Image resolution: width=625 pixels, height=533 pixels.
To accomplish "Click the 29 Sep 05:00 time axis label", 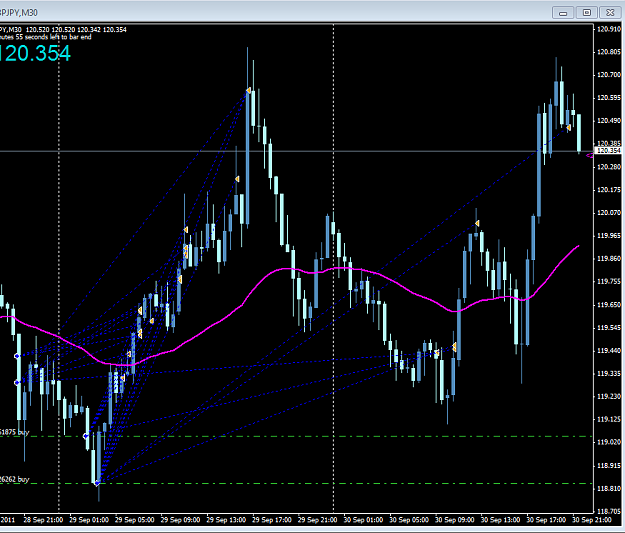I will click(x=135, y=520).
